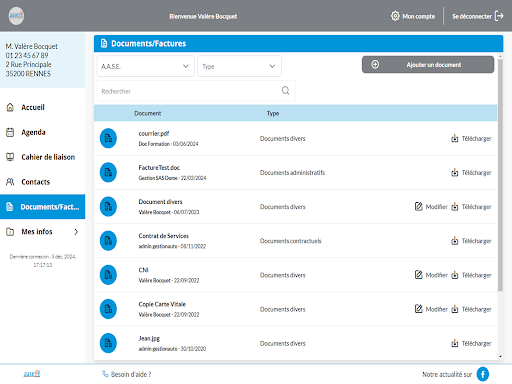The image size is (512, 384).
Task: Click the Se déconnecter logout icon
Action: tap(499, 16)
